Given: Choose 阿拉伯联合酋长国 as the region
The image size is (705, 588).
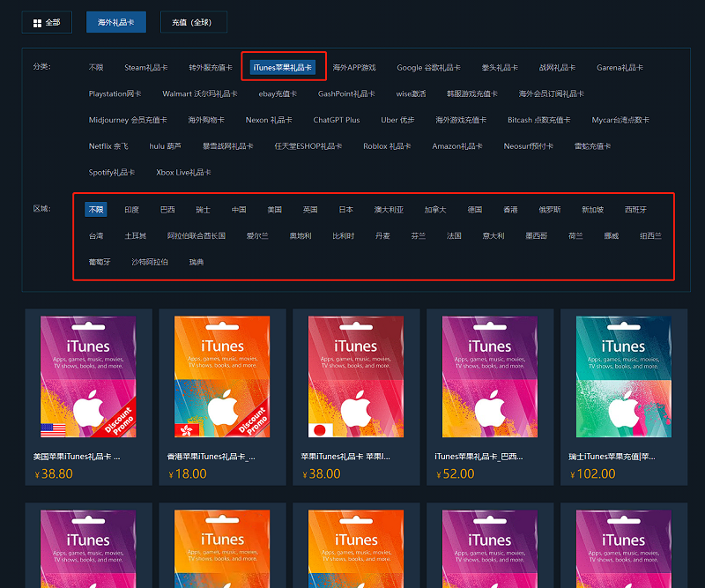Looking at the screenshot, I should point(196,235).
